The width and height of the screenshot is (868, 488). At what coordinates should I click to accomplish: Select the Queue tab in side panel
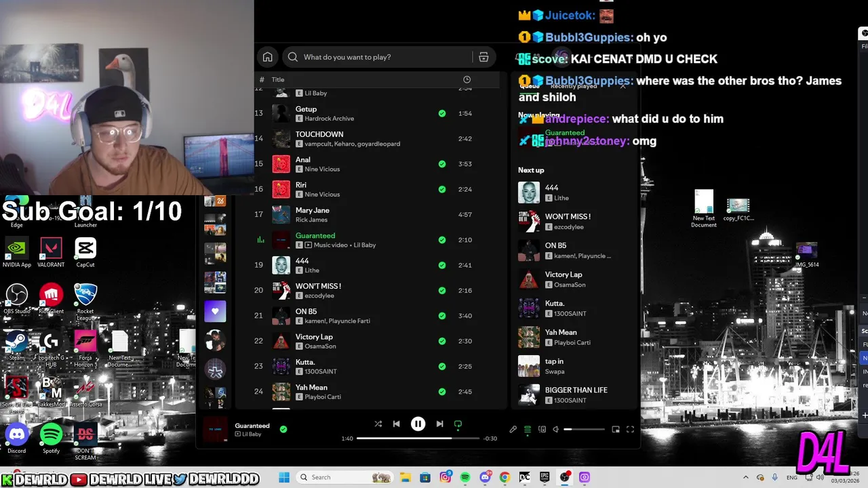tap(530, 86)
